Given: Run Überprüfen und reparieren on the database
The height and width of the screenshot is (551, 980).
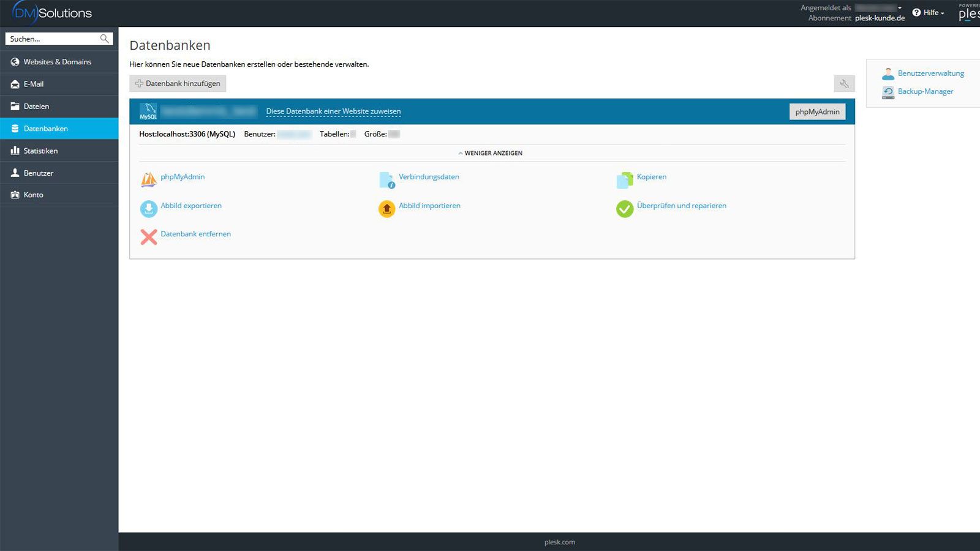Looking at the screenshot, I should pyautogui.click(x=681, y=206).
